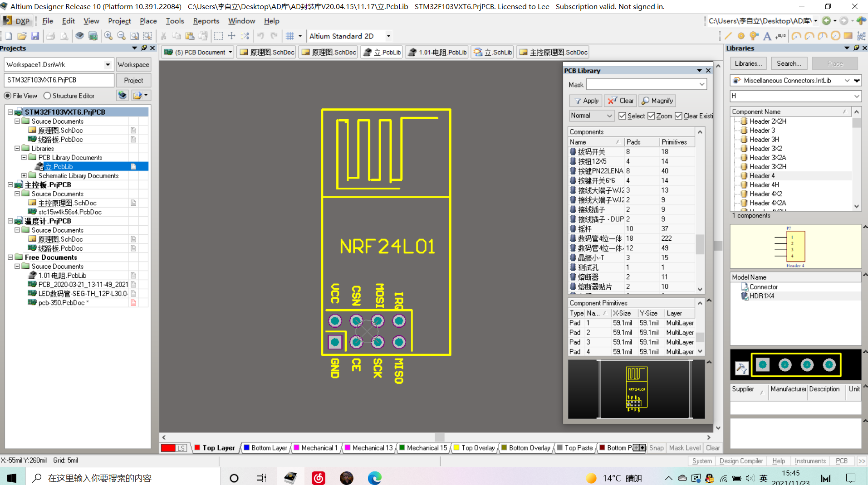Click the Search... button
Viewport: 868px width, 485px height.
(x=789, y=63)
